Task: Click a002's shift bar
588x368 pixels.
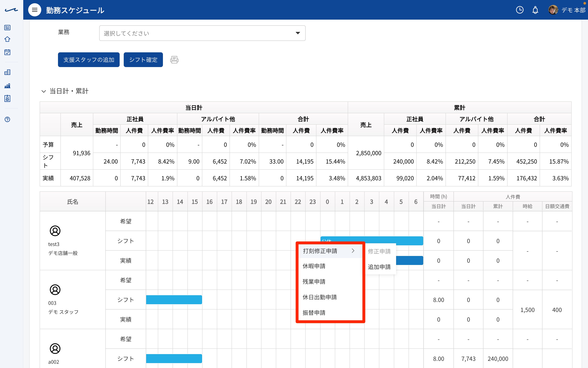Action: coord(174,359)
